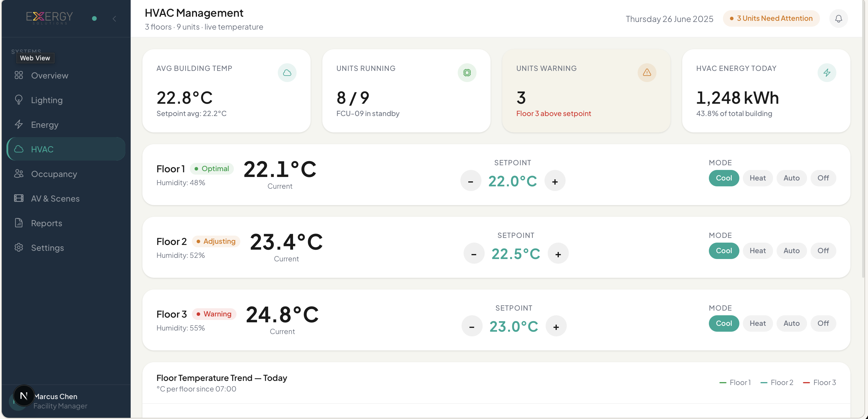The height and width of the screenshot is (419, 868).
Task: Toggle Floor 2 in the trend legend
Action: (777, 382)
